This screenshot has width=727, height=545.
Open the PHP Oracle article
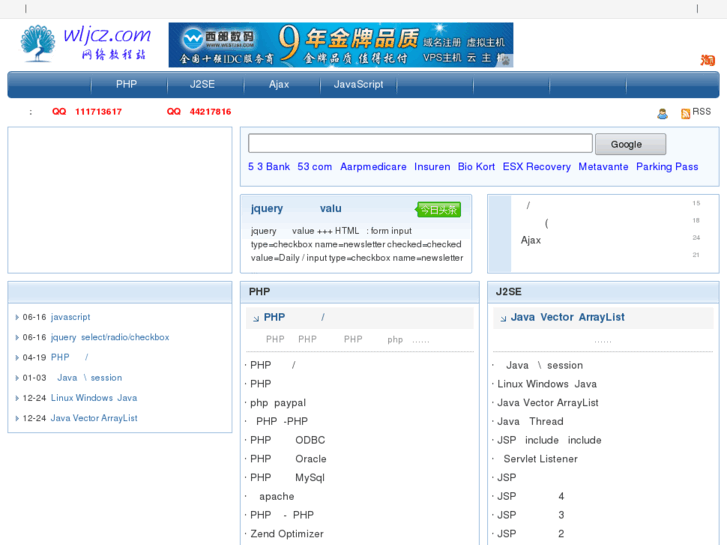click(288, 459)
